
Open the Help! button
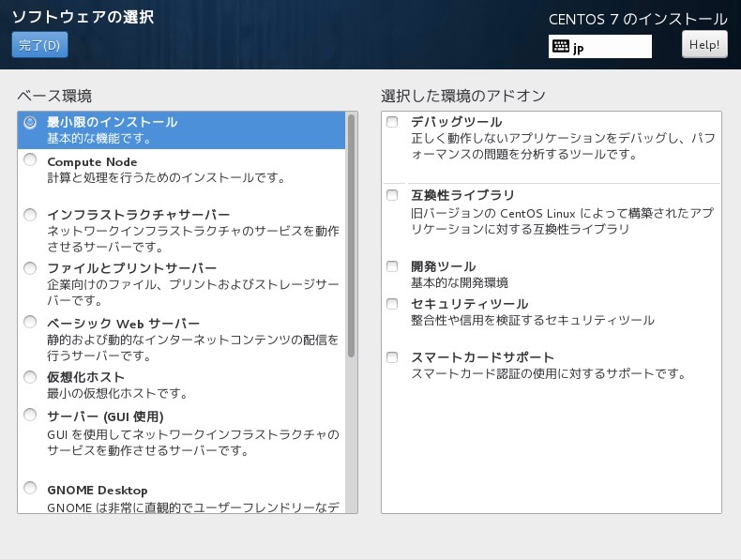pyautogui.click(x=704, y=44)
